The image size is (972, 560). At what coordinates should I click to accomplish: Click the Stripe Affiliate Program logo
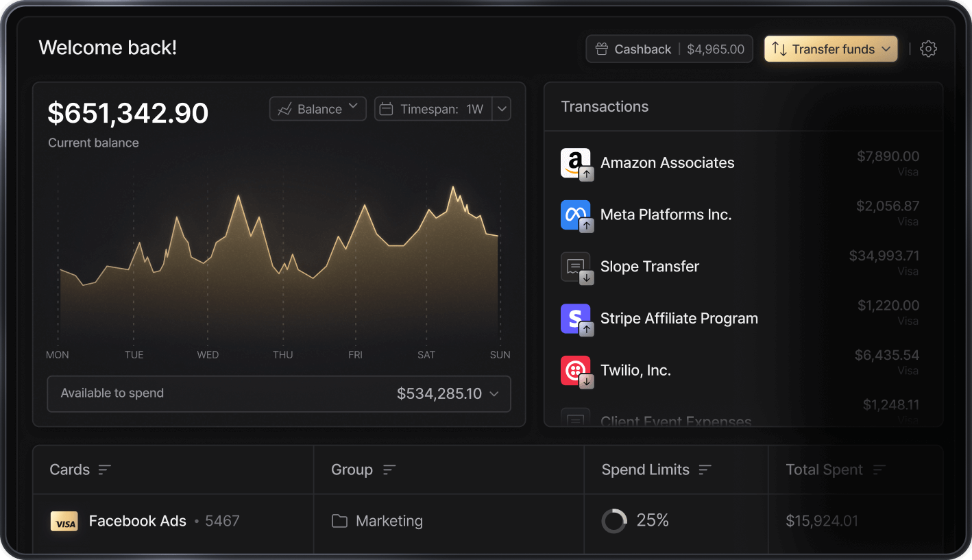(575, 319)
